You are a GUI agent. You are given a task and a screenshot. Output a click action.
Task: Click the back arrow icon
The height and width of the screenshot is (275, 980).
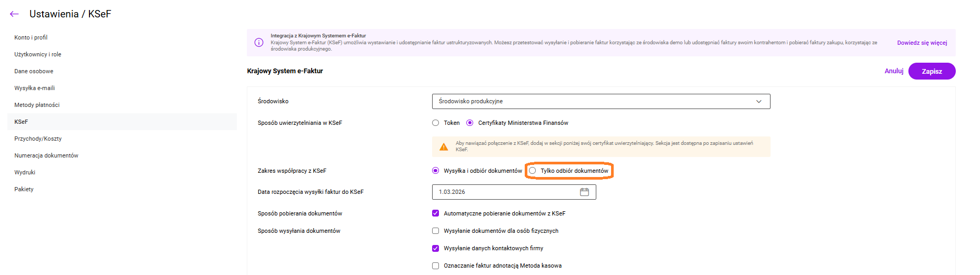point(14,14)
